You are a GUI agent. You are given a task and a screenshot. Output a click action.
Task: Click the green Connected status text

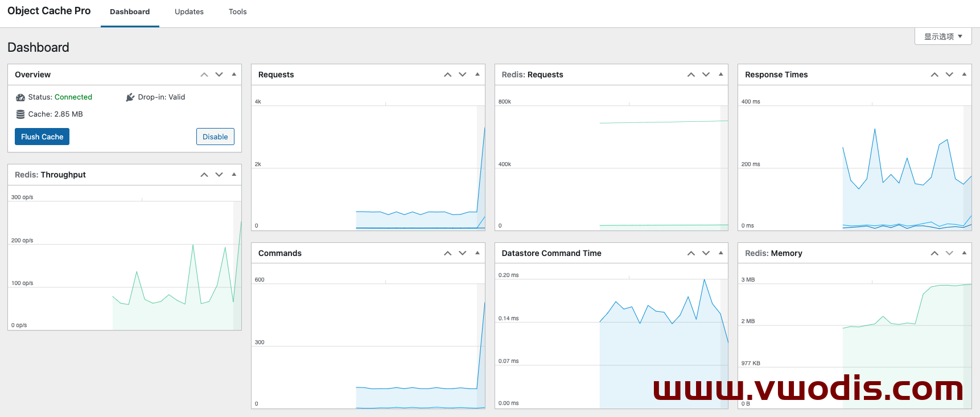tap(73, 97)
